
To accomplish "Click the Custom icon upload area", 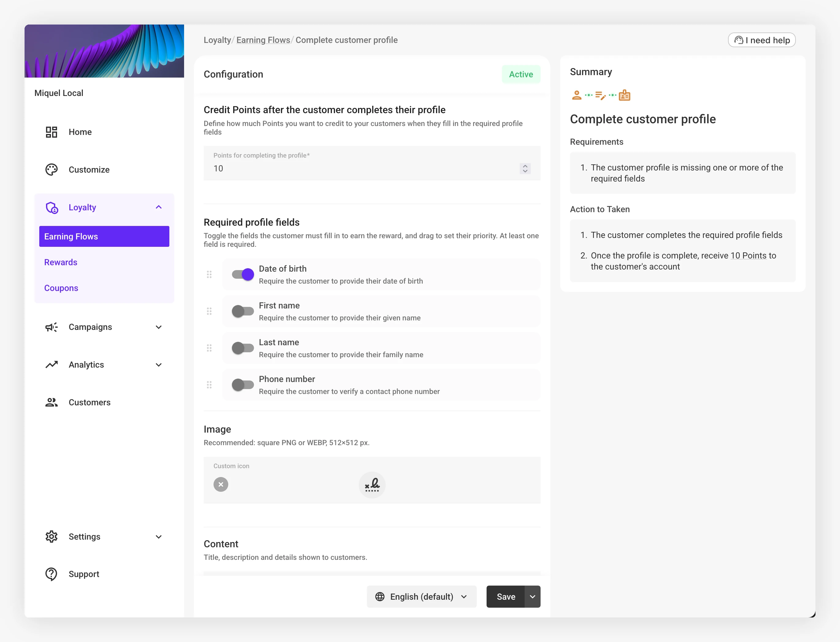I will pos(372,480).
